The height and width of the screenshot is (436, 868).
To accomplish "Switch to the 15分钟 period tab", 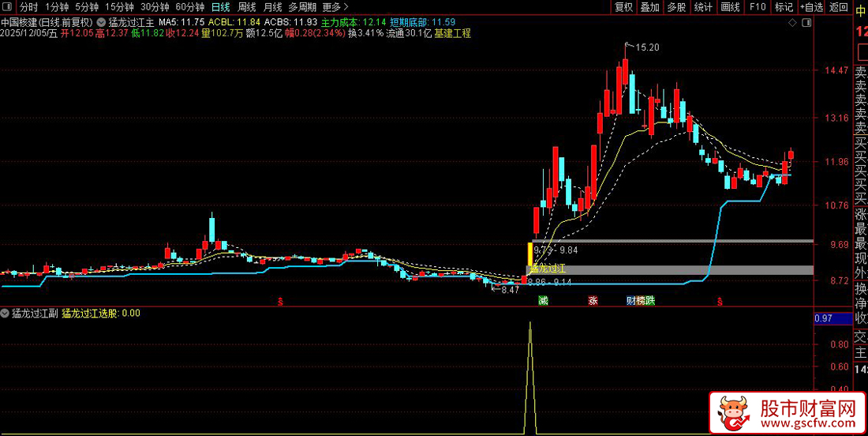I will point(119,7).
